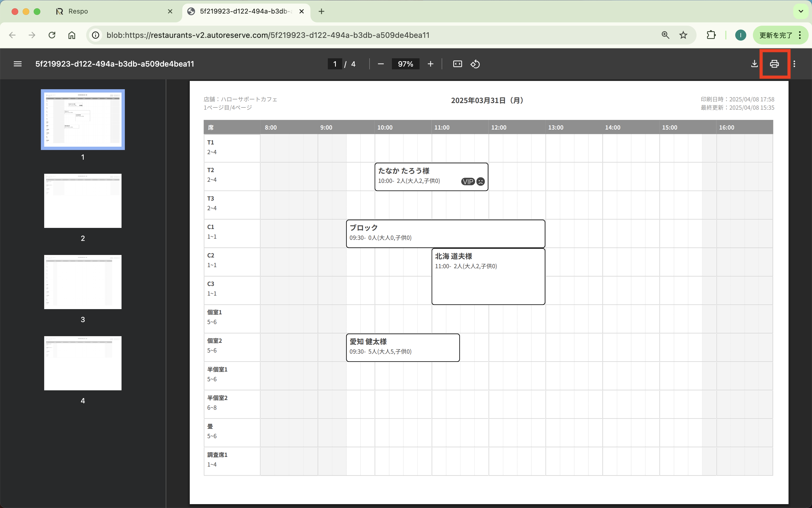812x508 pixels.
Task: Open Chrome extensions puzzle icon
Action: click(x=711, y=35)
